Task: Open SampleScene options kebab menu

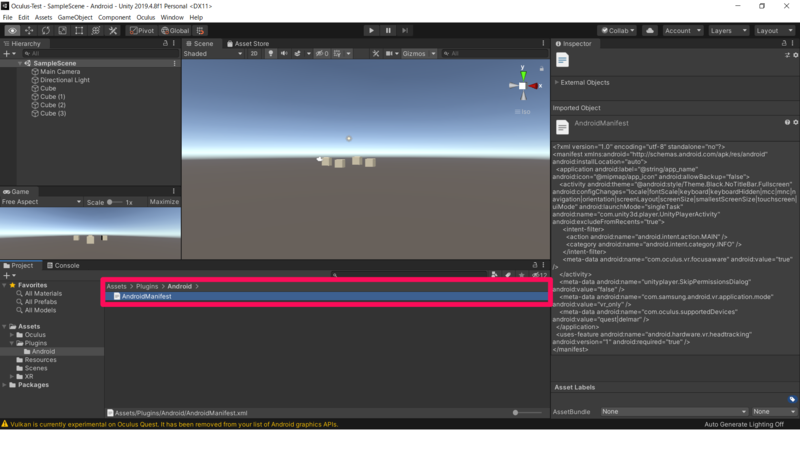Action: tap(174, 63)
